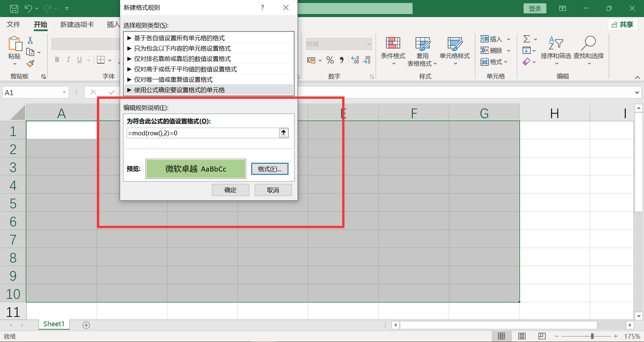644x342 pixels.
Task: Click the OK (确定) button
Action: [x=230, y=190]
